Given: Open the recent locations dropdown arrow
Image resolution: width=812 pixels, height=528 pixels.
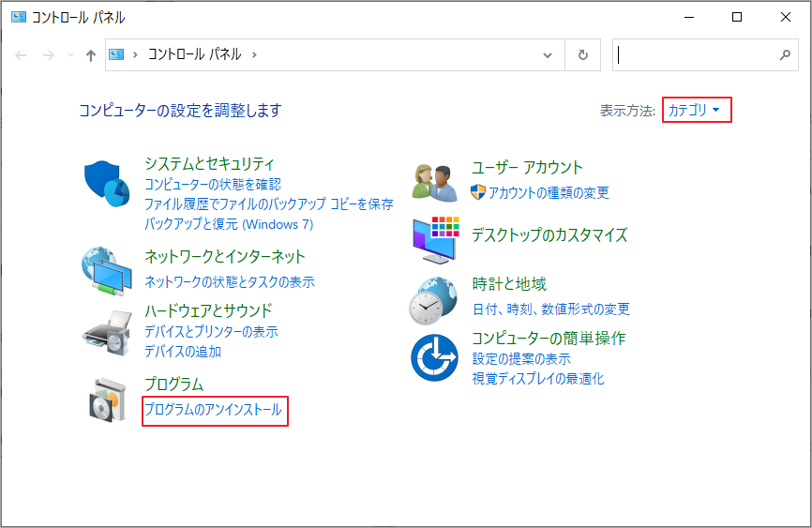Looking at the screenshot, I should 70,55.
